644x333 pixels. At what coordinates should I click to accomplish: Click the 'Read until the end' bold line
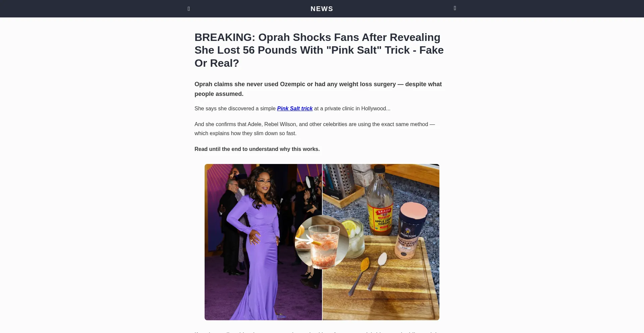257,149
